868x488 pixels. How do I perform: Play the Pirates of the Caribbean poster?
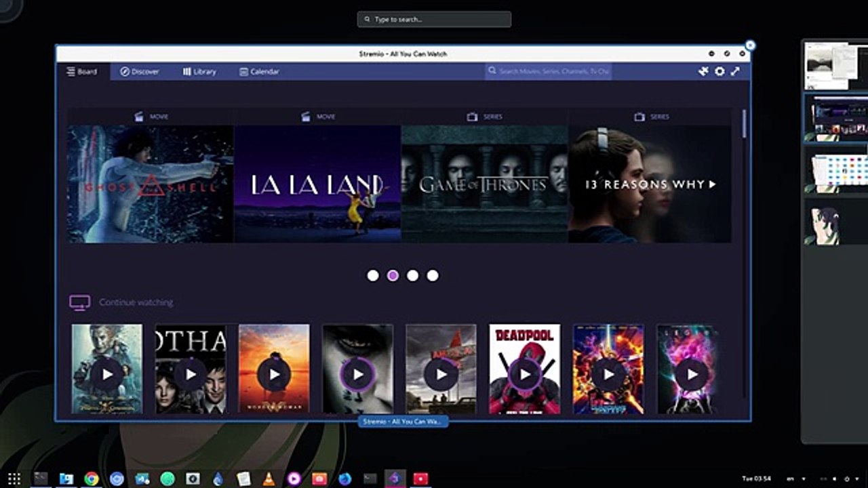107,374
